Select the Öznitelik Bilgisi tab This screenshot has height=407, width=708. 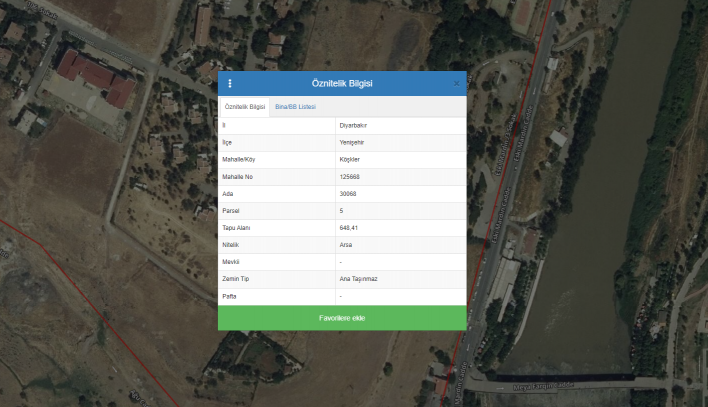click(x=245, y=106)
